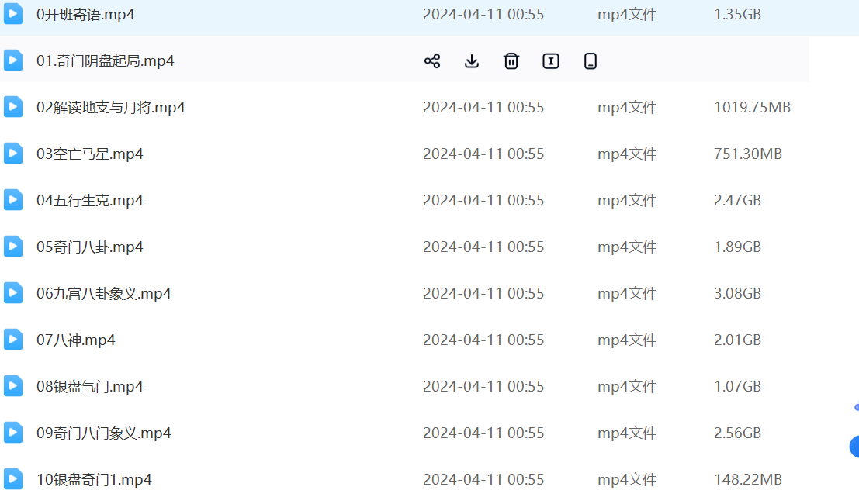Image resolution: width=859 pixels, height=504 pixels.
Task: Click the video icon beside 10银盘奇门1.mp4
Action: (x=13, y=479)
